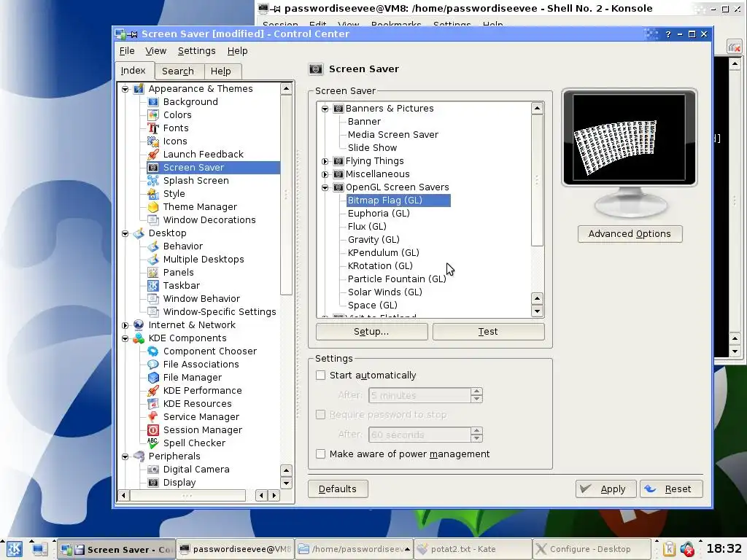
Task: Click the index tree horizontal scrollbar
Action: point(187,496)
